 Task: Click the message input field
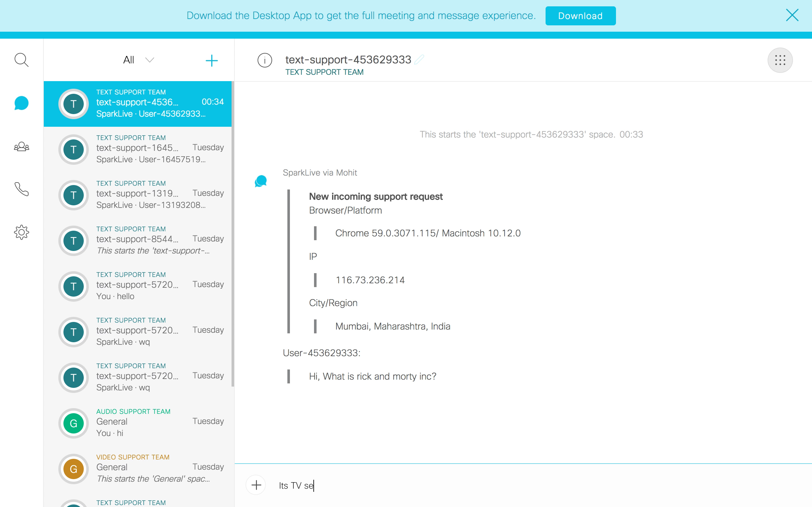click(x=537, y=485)
